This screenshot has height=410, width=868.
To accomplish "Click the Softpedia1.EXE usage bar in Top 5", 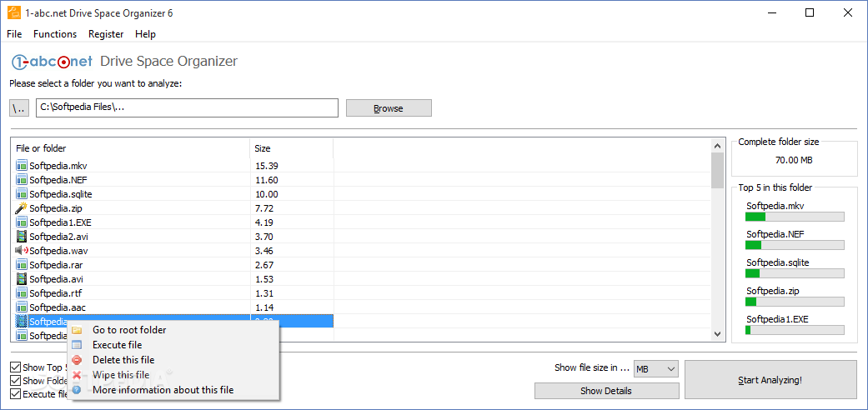I will point(795,330).
